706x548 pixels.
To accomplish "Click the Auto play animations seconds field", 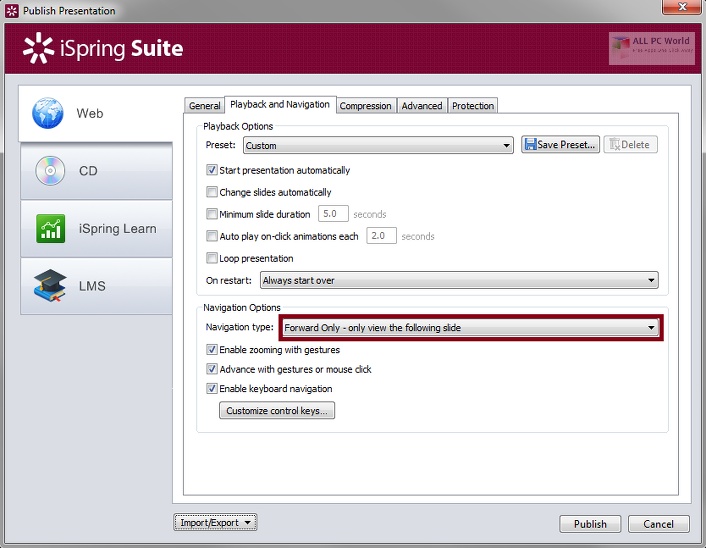I will pyautogui.click(x=381, y=236).
